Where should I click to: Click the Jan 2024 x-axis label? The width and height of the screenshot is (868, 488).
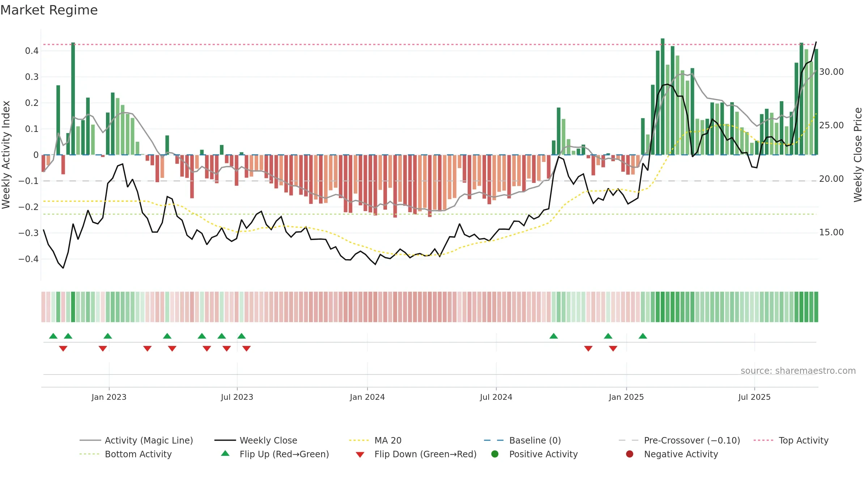point(367,397)
